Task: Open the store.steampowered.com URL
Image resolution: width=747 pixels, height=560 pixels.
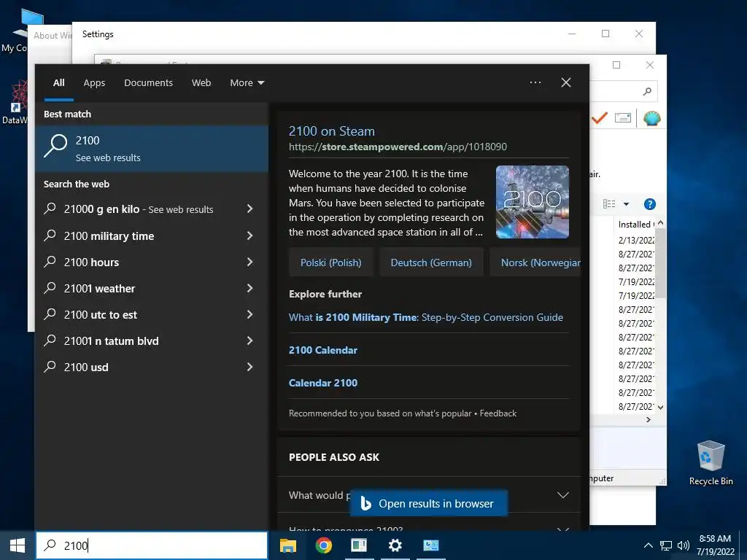Action: [x=398, y=147]
